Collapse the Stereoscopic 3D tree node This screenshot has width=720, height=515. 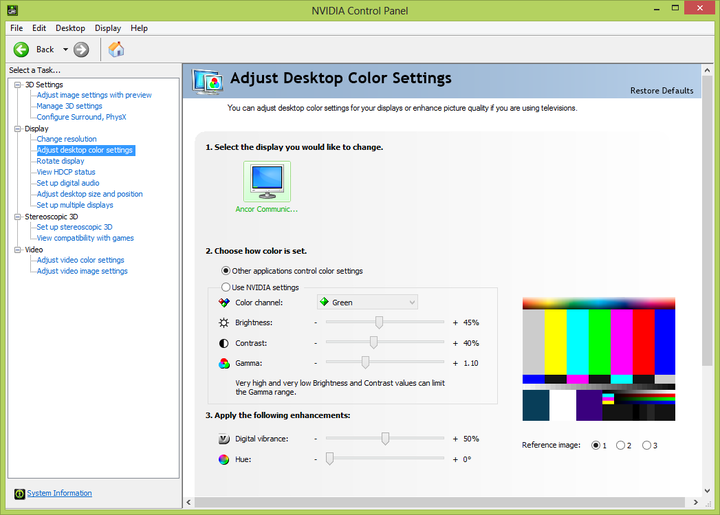coord(17,217)
